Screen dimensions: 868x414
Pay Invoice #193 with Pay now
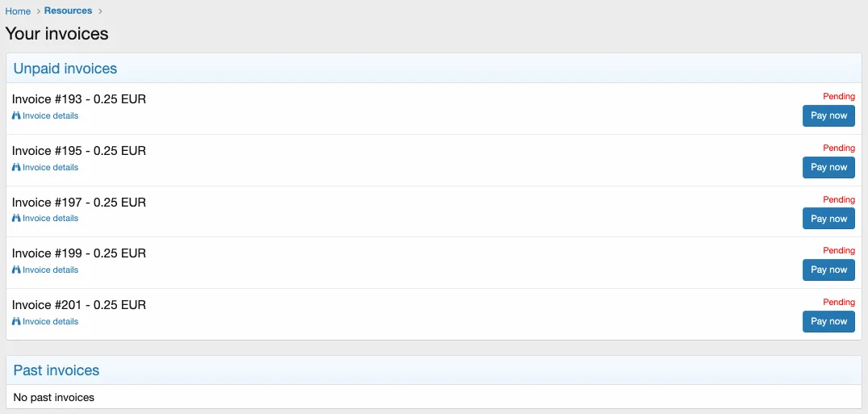click(828, 115)
